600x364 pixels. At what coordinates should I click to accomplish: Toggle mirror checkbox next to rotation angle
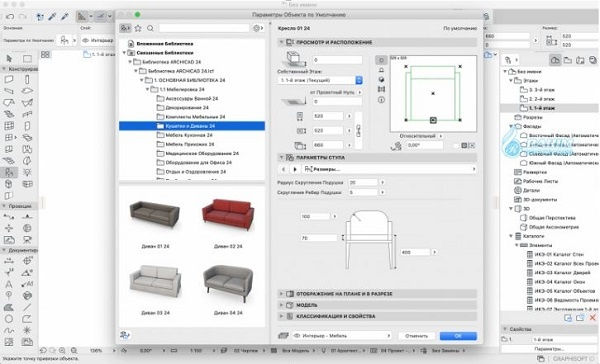[456, 145]
